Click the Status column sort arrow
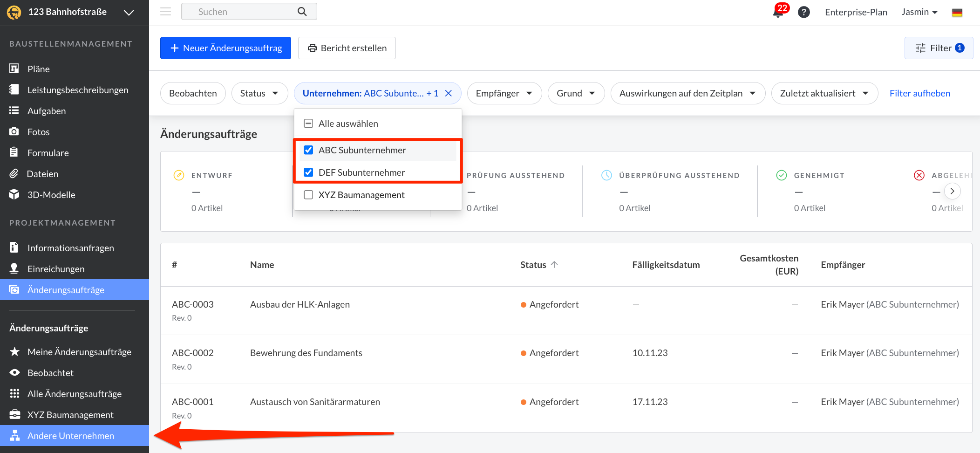Image resolution: width=980 pixels, height=453 pixels. click(554, 265)
